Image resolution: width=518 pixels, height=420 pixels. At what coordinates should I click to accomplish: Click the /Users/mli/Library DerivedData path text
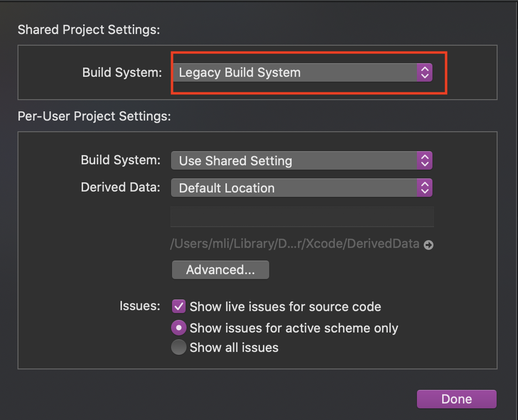point(294,244)
